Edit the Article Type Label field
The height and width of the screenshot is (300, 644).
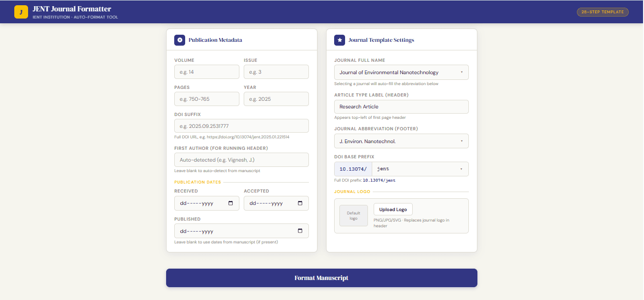(401, 106)
